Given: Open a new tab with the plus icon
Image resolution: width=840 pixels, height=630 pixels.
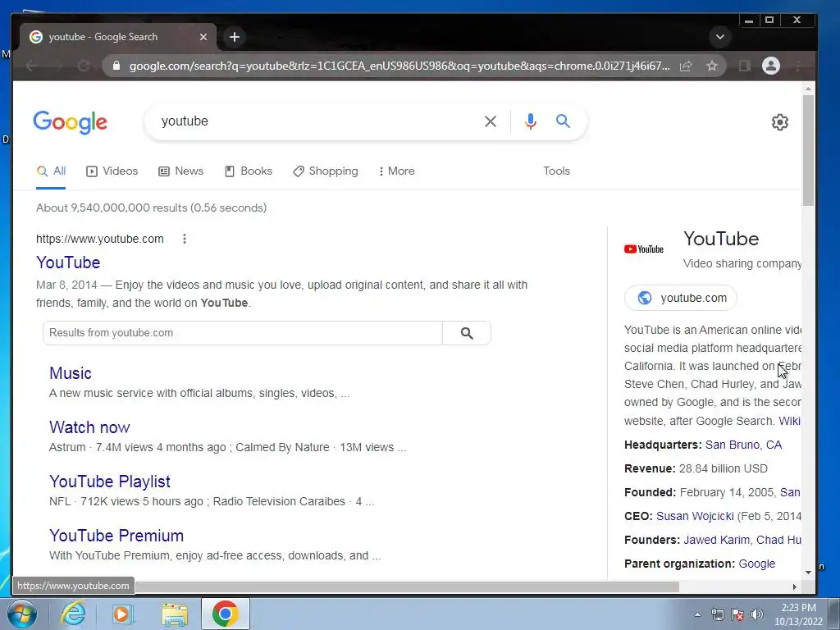Looking at the screenshot, I should pyautogui.click(x=234, y=37).
